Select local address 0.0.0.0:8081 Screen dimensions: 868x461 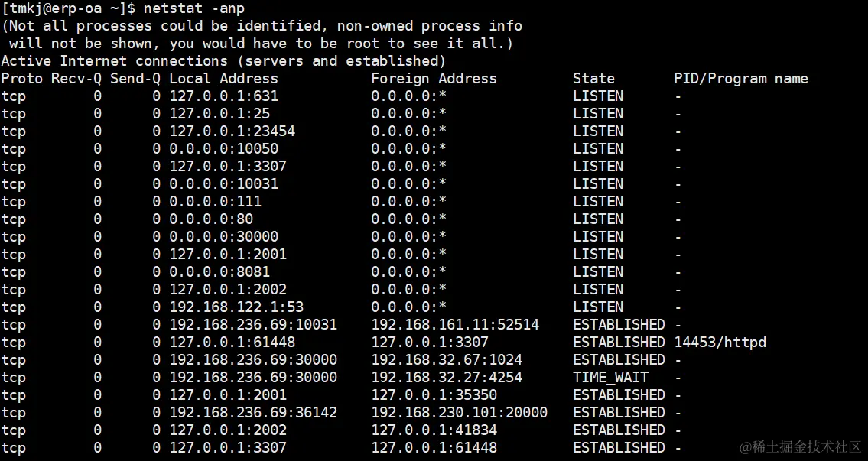(219, 271)
